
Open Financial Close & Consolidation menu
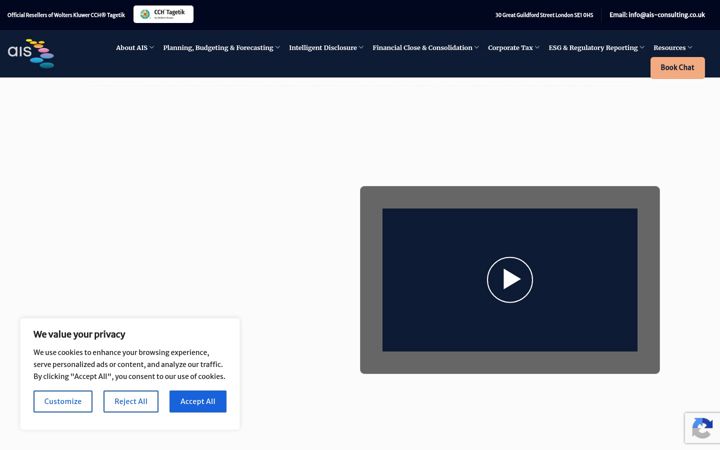[422, 48]
